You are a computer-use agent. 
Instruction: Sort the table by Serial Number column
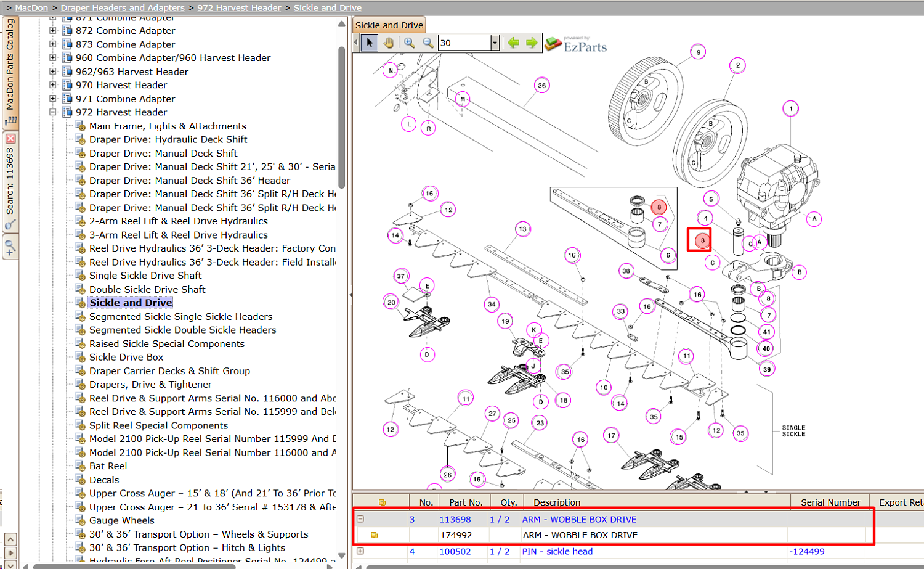tap(830, 502)
